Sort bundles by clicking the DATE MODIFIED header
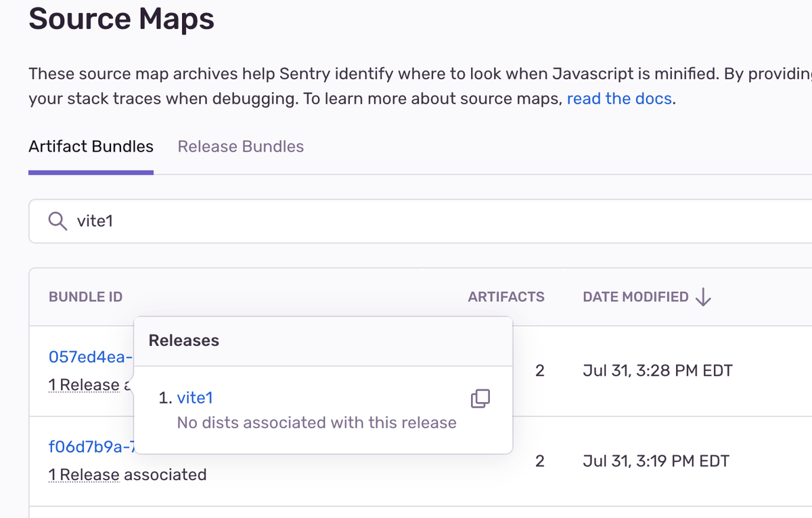812x518 pixels. coord(636,297)
